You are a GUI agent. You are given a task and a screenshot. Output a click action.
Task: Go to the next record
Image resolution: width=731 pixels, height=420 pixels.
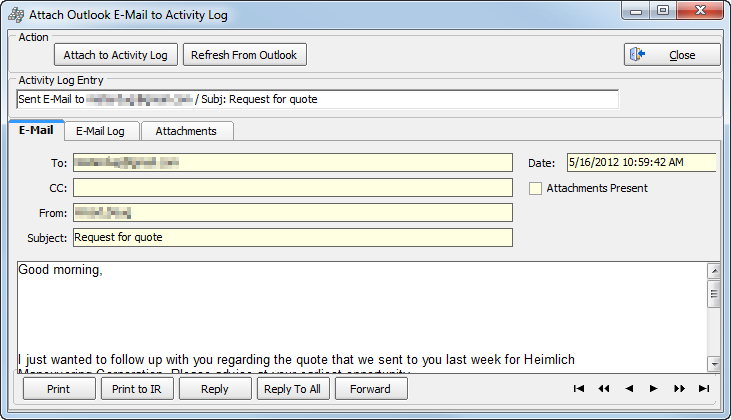[x=654, y=389]
